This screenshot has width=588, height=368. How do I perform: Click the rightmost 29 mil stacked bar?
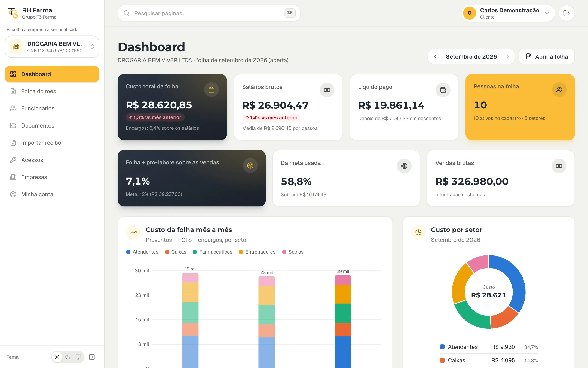343,322
